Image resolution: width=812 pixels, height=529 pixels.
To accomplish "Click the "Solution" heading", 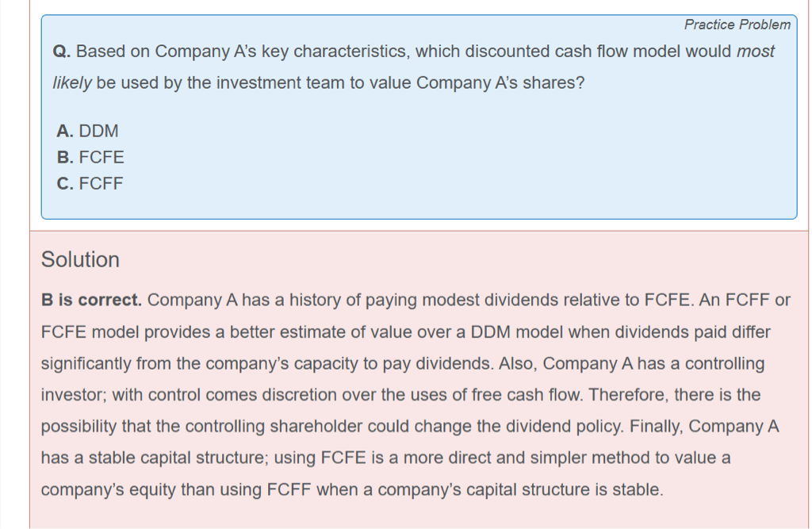I will [x=80, y=259].
